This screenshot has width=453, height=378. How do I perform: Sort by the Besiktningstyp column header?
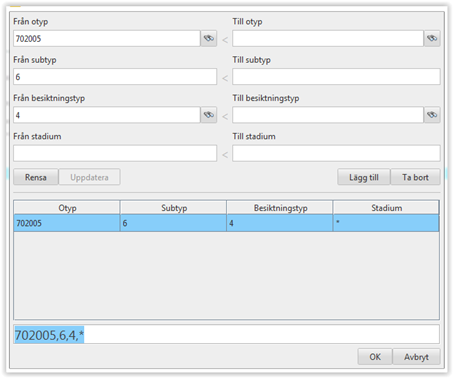pyautogui.click(x=280, y=208)
